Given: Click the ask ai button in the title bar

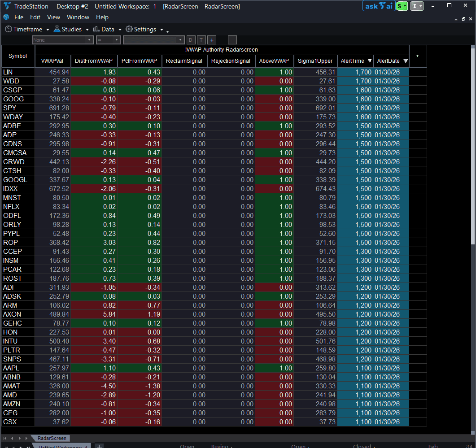Looking at the screenshot, I should [378, 6].
